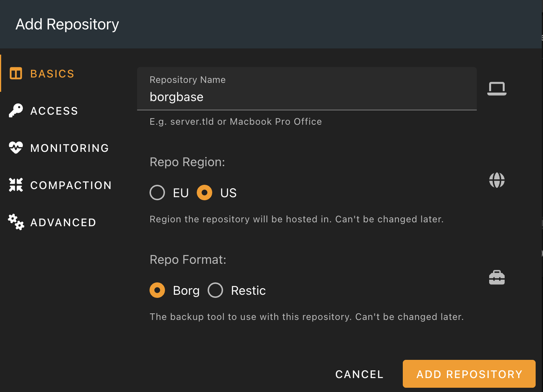Screen dimensions: 543x392
Task: Click the Advanced gears icon
Action: coord(16,222)
